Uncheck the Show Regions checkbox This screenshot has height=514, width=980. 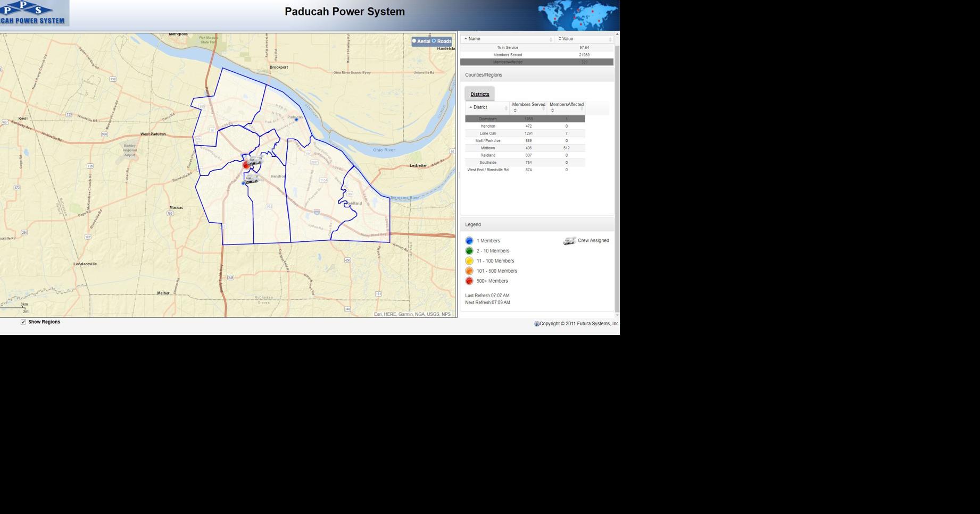pos(23,322)
